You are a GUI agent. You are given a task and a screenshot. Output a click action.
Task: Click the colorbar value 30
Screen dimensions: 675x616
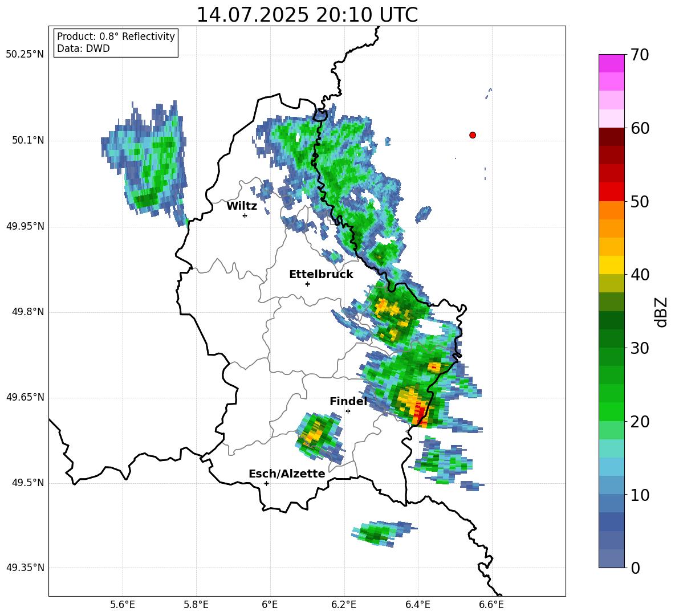point(640,348)
